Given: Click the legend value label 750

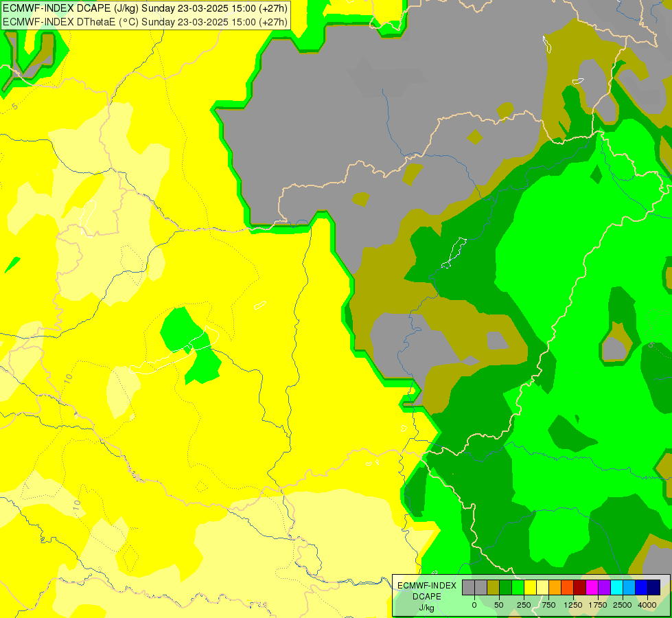Looking at the screenshot, I should [548, 605].
